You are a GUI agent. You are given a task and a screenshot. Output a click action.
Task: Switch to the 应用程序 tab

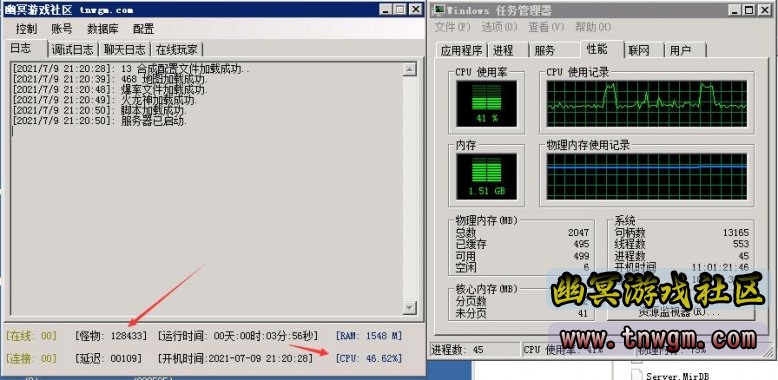pos(461,51)
